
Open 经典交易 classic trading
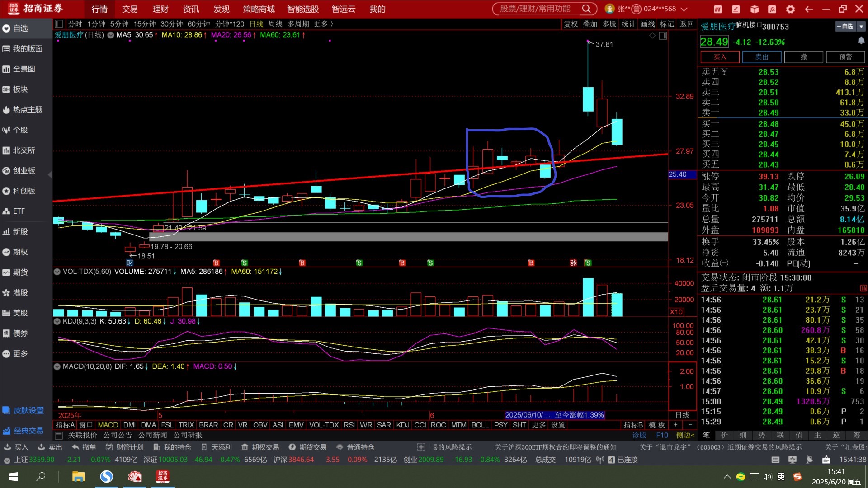(24, 431)
